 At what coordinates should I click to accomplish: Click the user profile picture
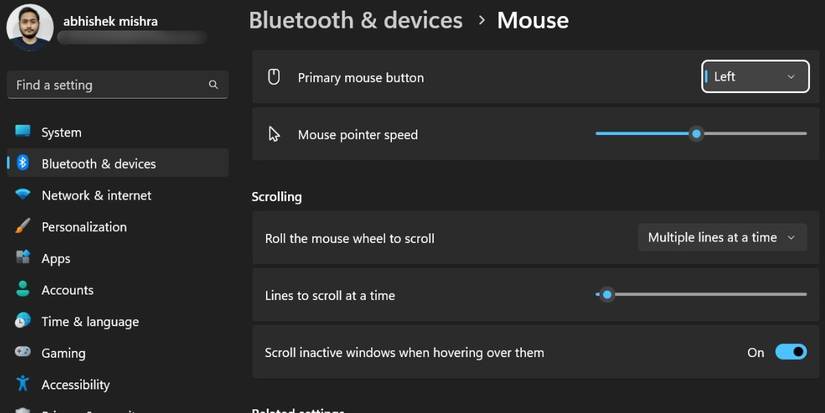(x=30, y=27)
